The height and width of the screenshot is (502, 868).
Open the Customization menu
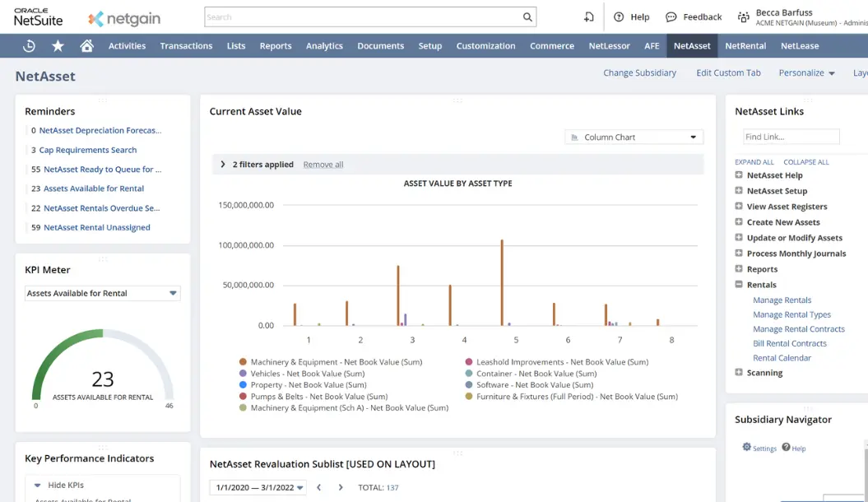click(x=485, y=46)
